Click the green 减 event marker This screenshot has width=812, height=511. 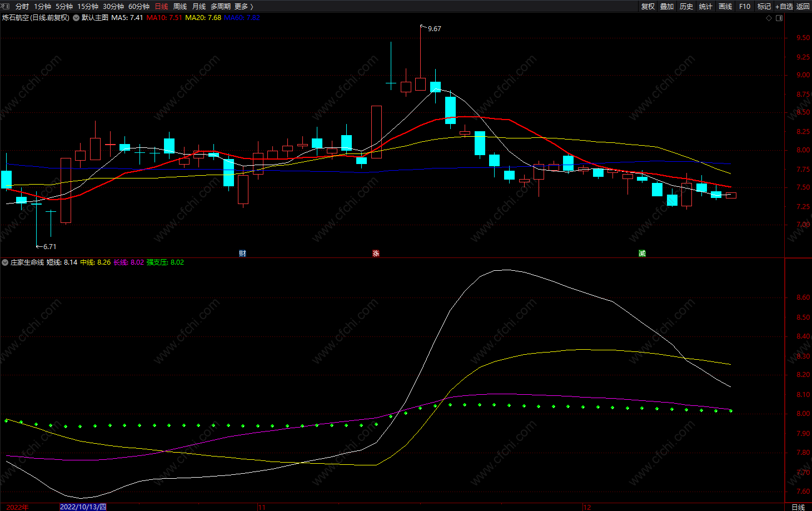(x=642, y=254)
